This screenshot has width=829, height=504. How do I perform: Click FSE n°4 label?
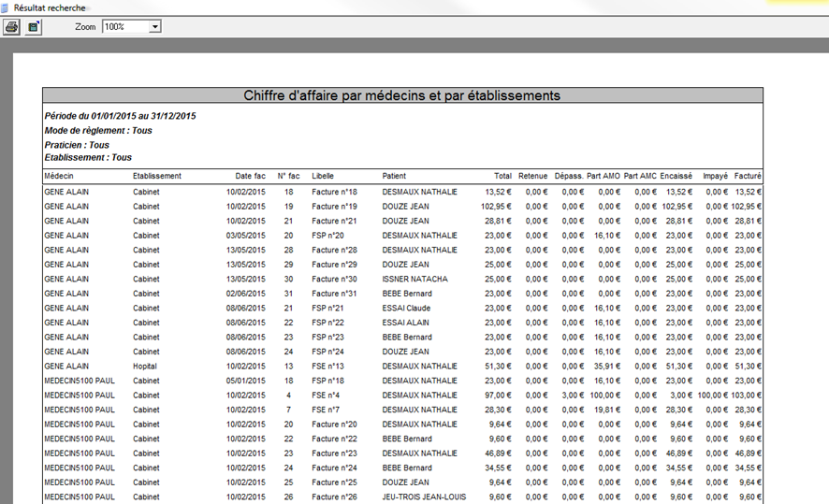tap(326, 396)
